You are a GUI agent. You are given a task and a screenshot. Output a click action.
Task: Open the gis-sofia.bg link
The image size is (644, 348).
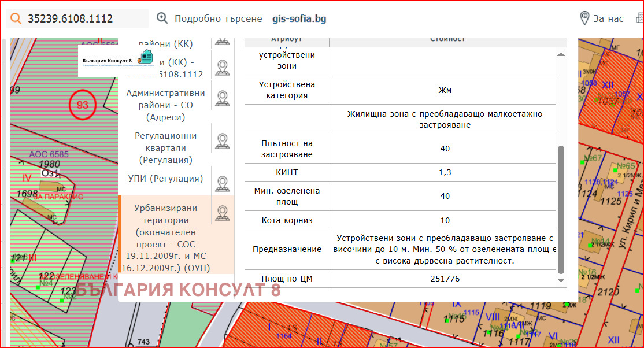(x=298, y=18)
